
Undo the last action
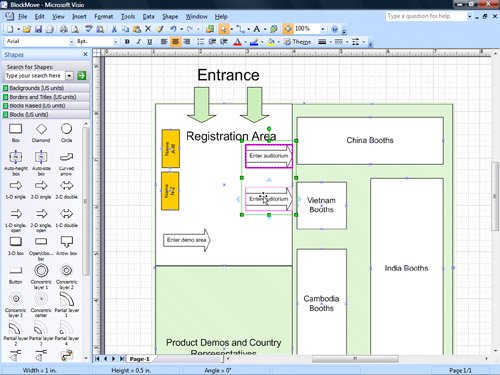click(173, 29)
